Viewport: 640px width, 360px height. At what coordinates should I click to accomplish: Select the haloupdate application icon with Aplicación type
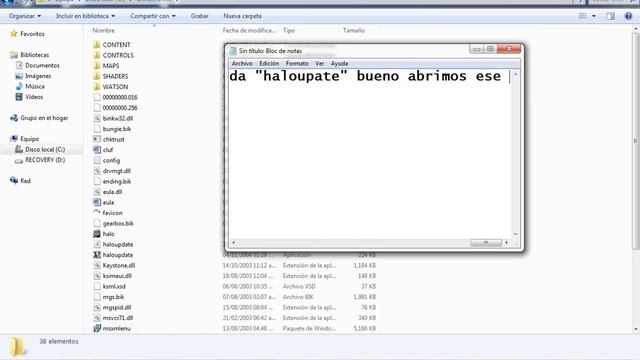[97, 255]
